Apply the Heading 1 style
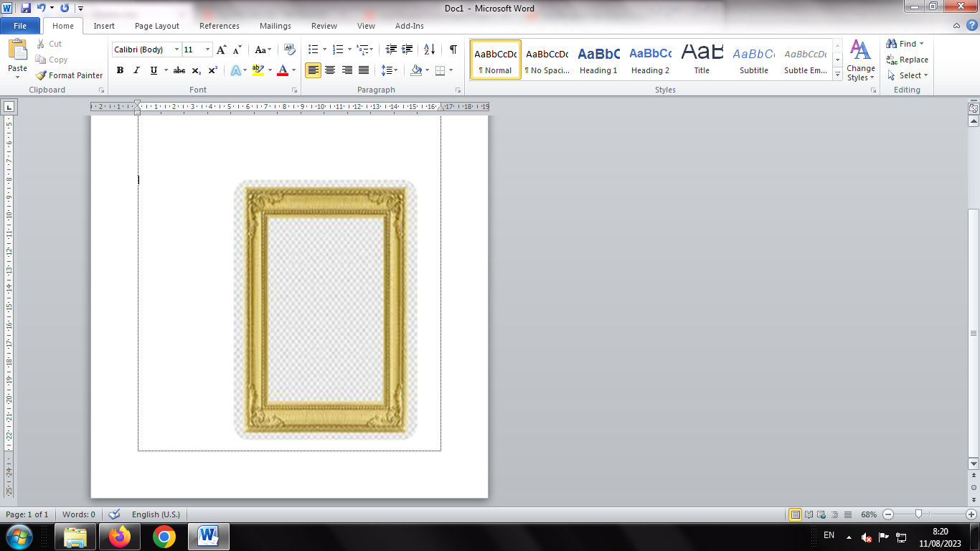The height and width of the screenshot is (551, 980). 598,60
